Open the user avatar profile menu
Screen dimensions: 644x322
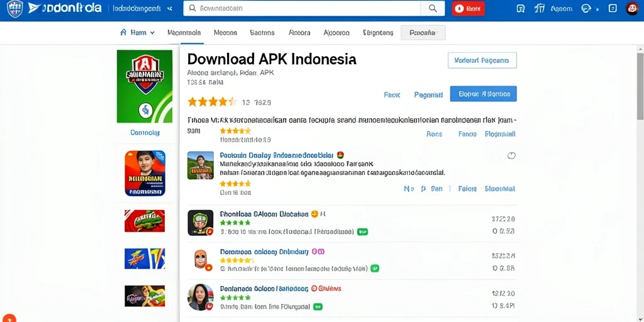tap(633, 9)
